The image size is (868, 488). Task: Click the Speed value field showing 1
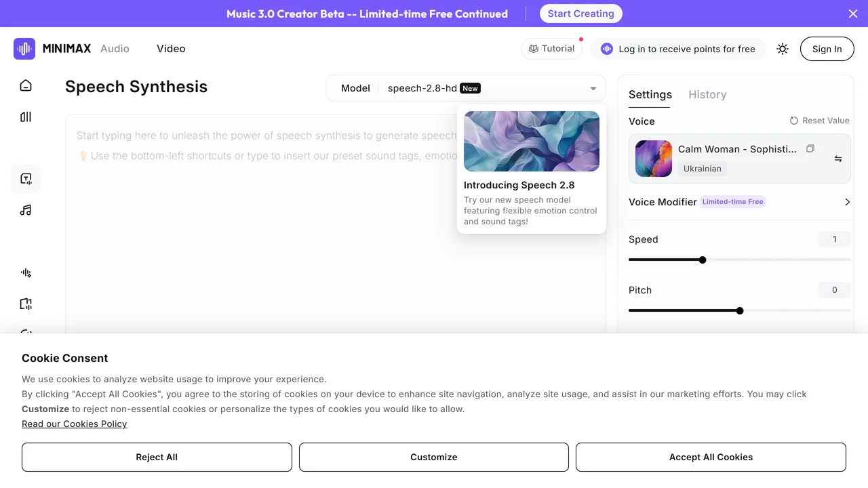click(x=835, y=239)
